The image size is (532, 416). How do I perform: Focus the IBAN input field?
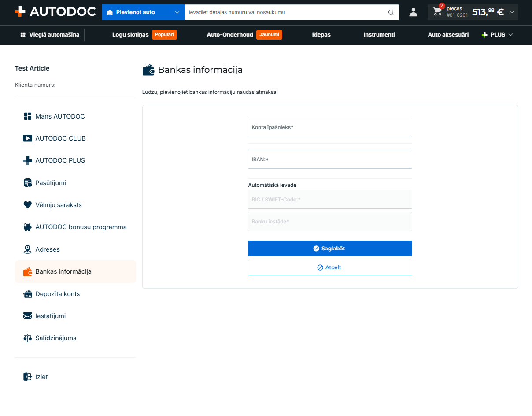[330, 159]
